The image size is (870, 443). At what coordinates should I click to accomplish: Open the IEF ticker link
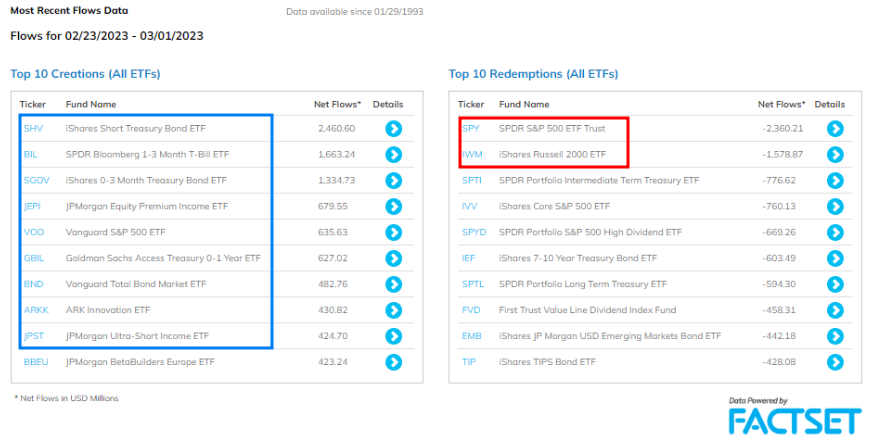point(468,258)
